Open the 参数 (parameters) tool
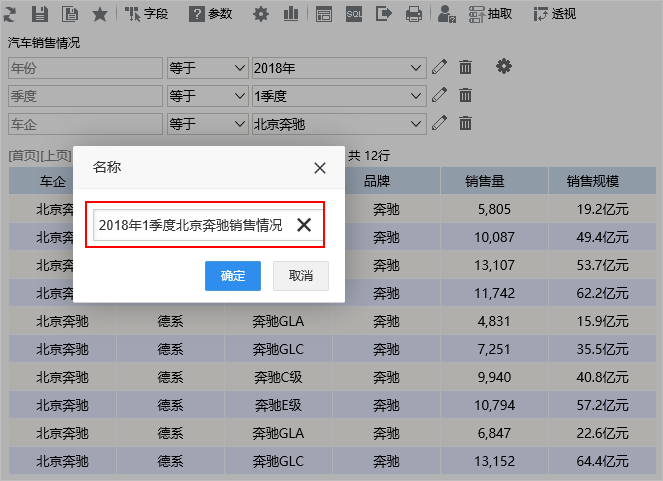The width and height of the screenshot is (663, 481). click(x=211, y=14)
